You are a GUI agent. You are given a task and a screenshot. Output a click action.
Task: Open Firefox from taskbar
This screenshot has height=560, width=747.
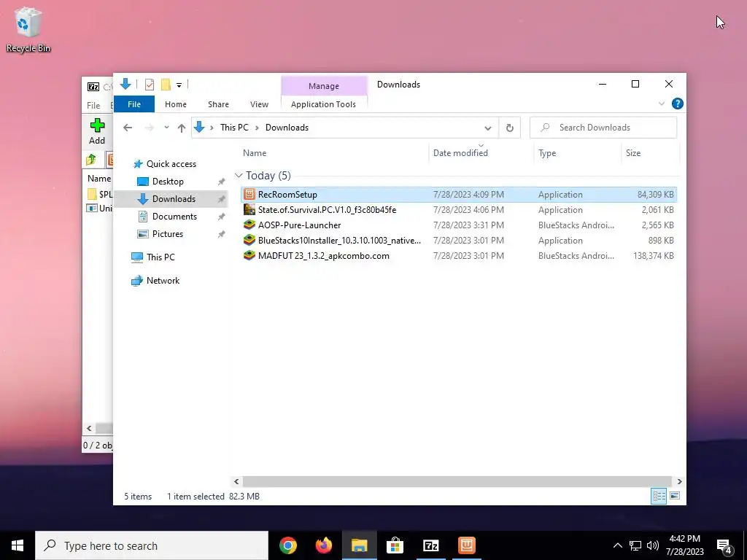(323, 545)
